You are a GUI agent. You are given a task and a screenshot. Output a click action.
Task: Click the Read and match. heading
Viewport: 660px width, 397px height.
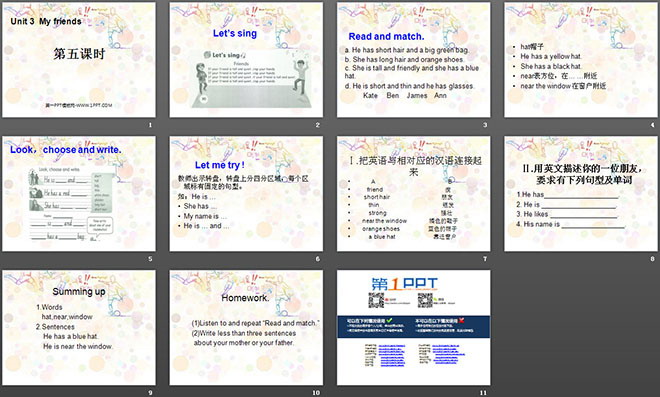(x=386, y=37)
